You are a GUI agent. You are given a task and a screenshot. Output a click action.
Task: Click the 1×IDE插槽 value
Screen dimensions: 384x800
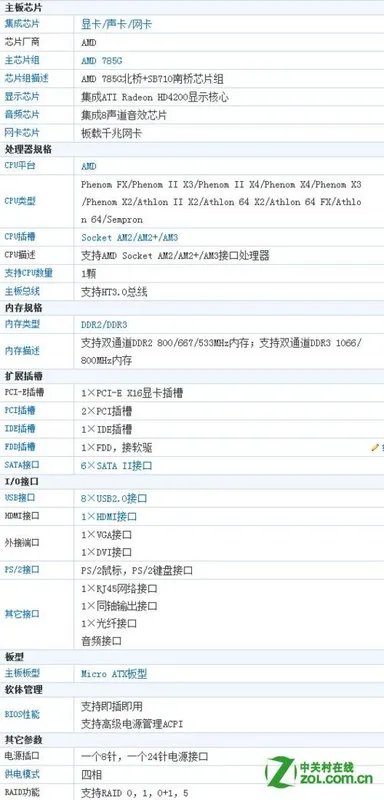[107, 430]
